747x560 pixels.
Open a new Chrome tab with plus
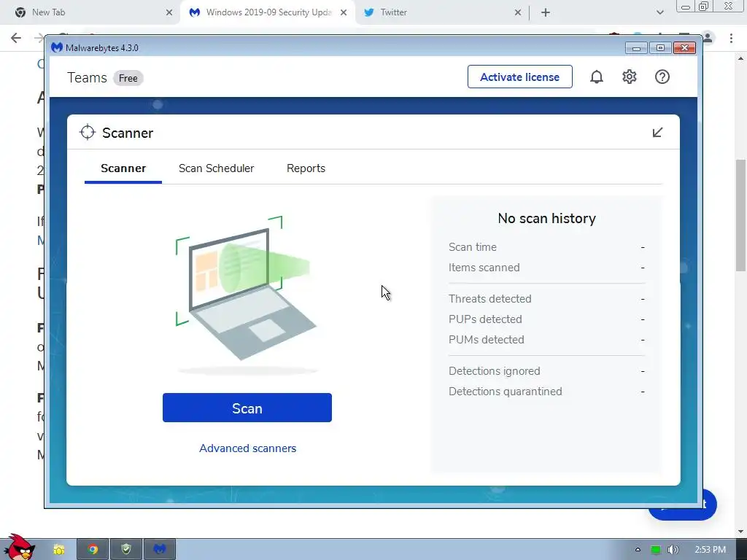pos(546,12)
